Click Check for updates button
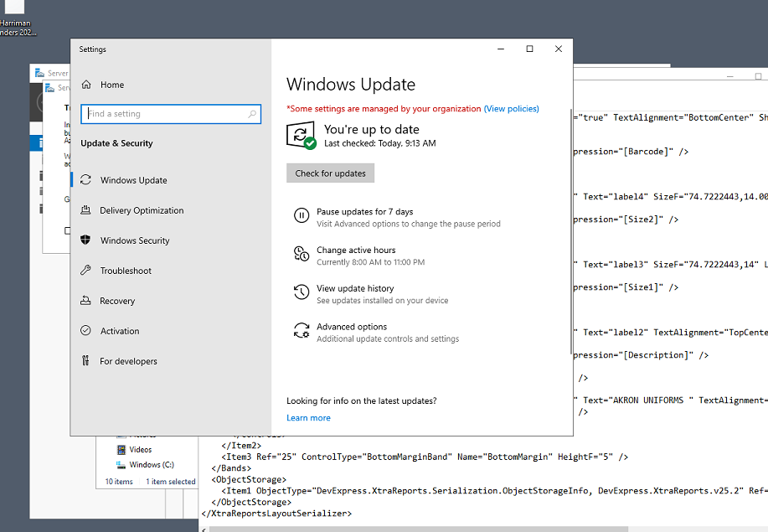This screenshot has height=532, width=768. tap(330, 173)
